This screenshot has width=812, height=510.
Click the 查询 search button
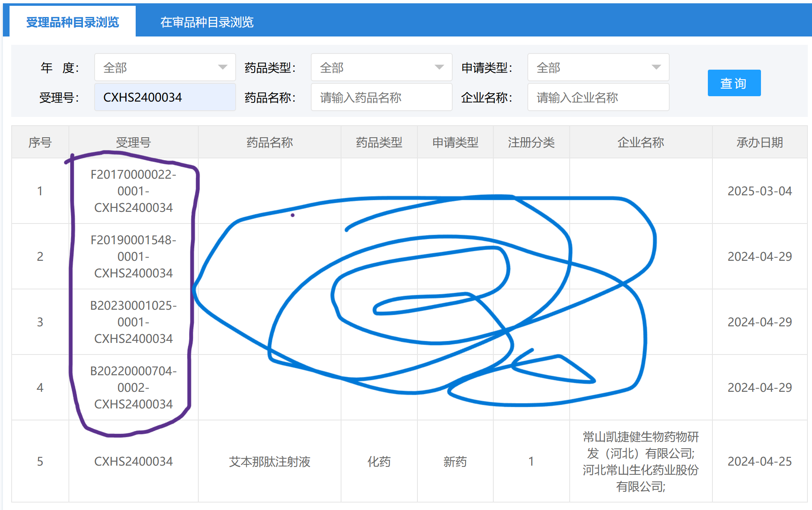click(734, 83)
